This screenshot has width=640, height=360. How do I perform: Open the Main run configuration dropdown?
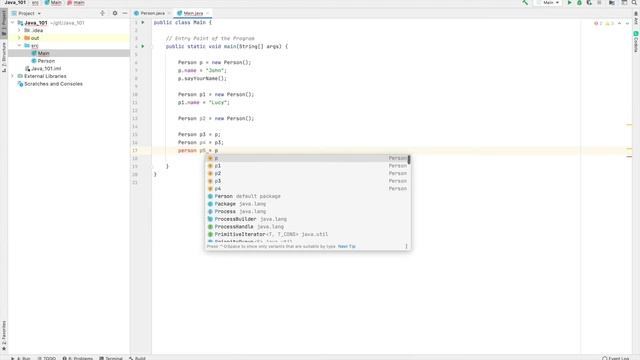pyautogui.click(x=548, y=3)
